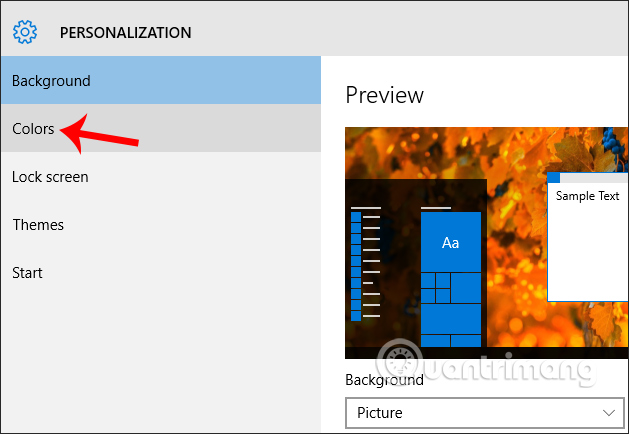629x434 pixels.
Task: Click the chevron arrow on Picture combo box
Action: click(608, 412)
